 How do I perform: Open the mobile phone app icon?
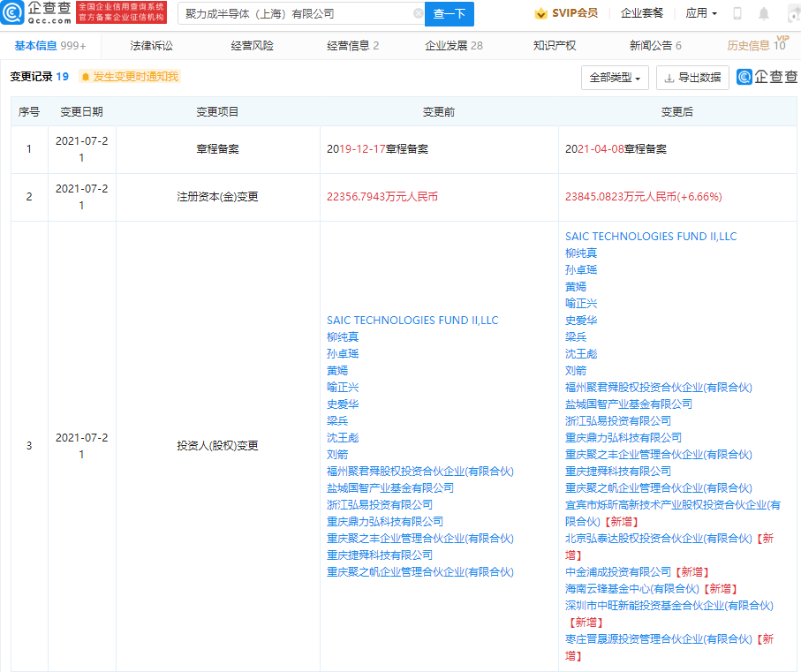tap(737, 14)
